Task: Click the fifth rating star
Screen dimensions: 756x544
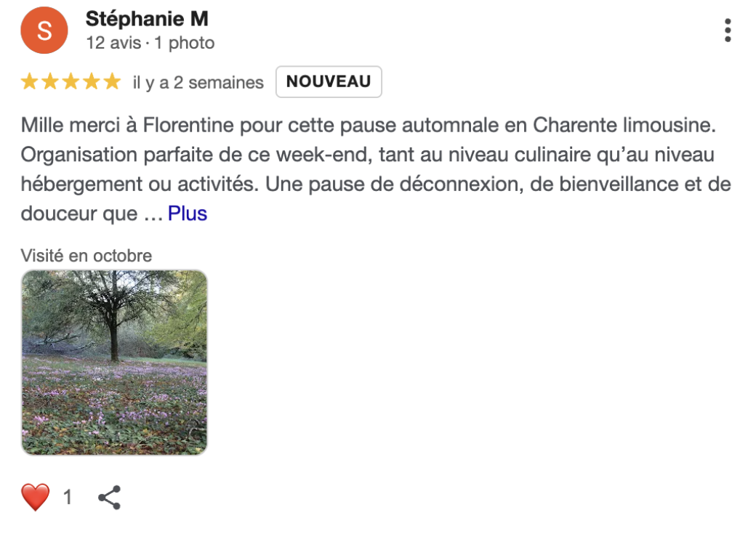Action: pos(111,81)
